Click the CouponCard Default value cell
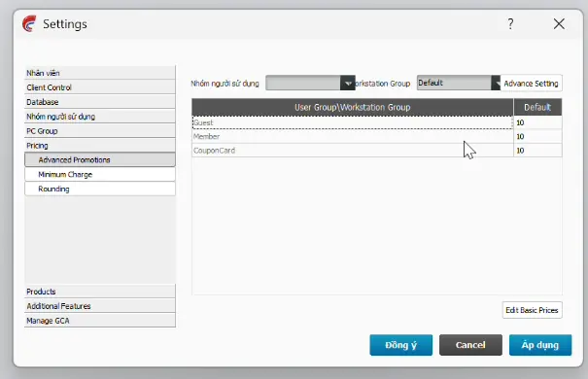 [x=537, y=151]
